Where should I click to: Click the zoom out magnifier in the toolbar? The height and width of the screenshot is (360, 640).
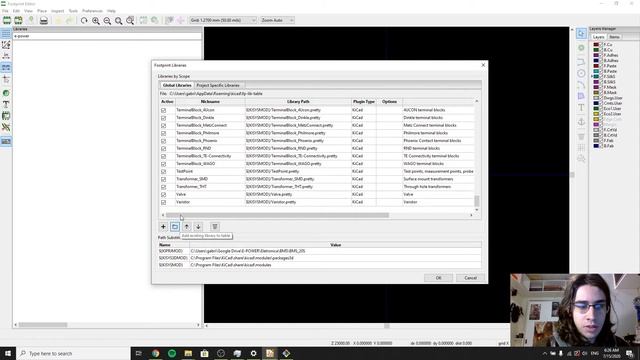[107, 20]
